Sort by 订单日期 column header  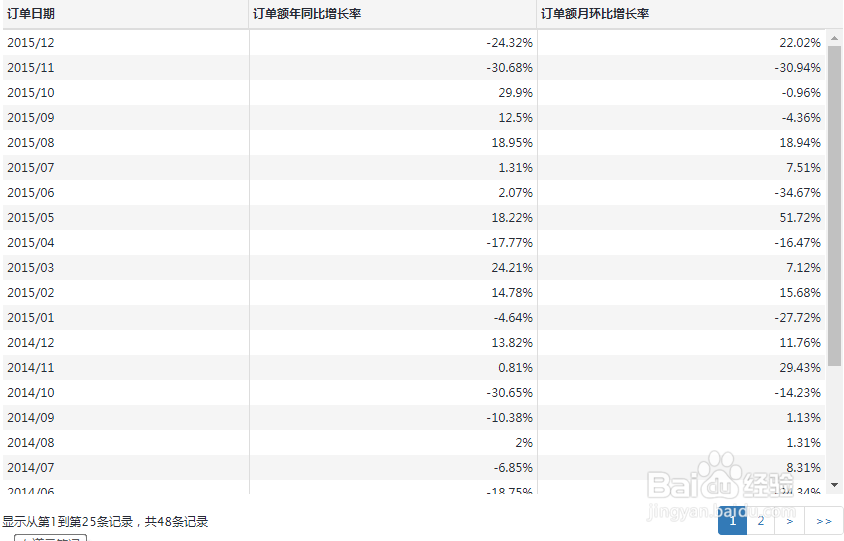coord(31,14)
